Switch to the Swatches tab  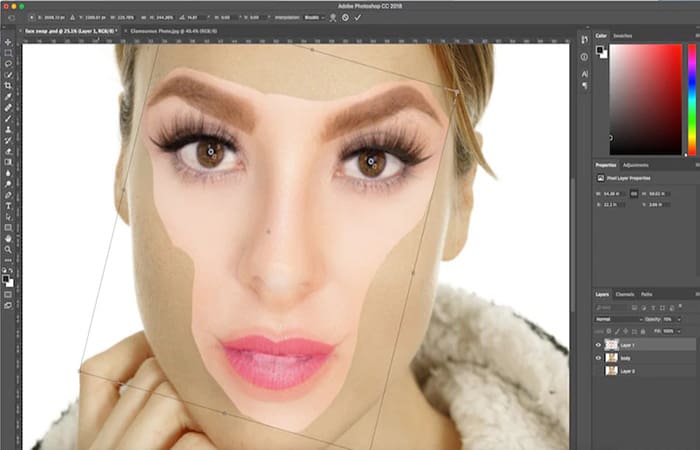(x=622, y=35)
